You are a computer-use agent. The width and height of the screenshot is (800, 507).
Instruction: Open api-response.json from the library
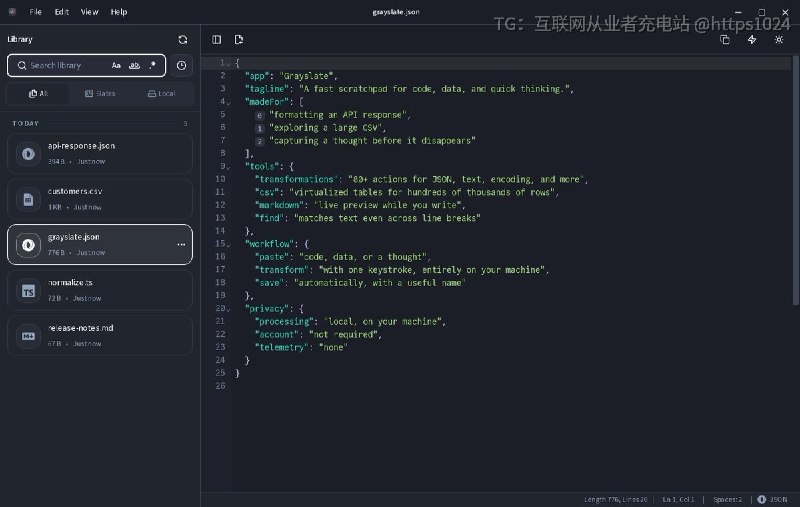100,154
